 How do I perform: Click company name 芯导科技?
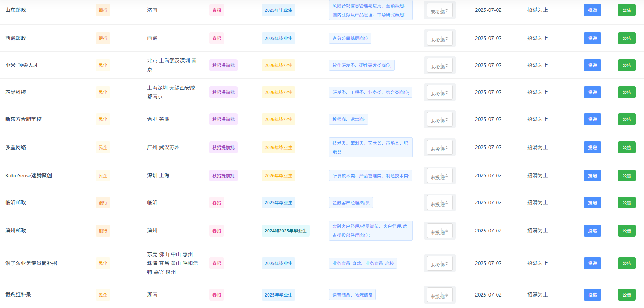tap(16, 92)
